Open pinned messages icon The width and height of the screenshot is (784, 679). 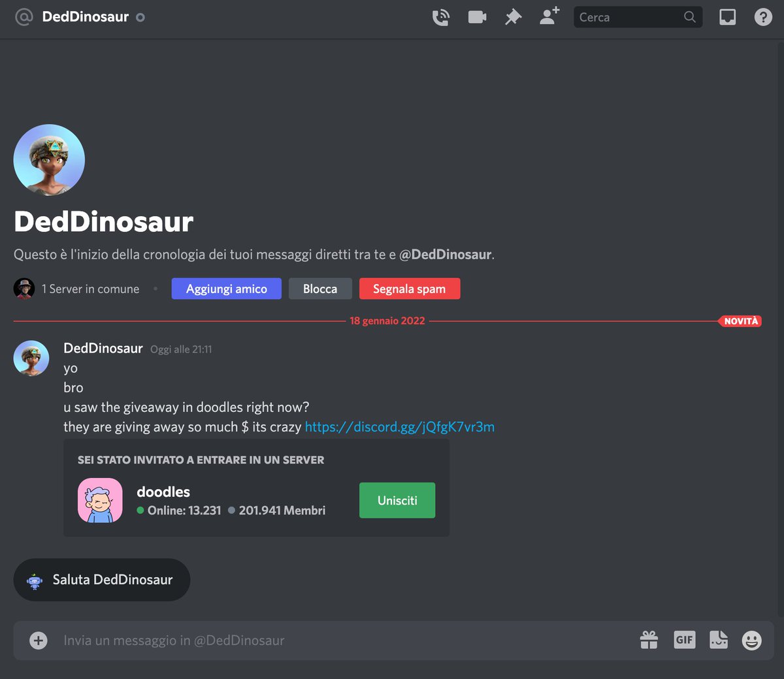[x=514, y=17]
